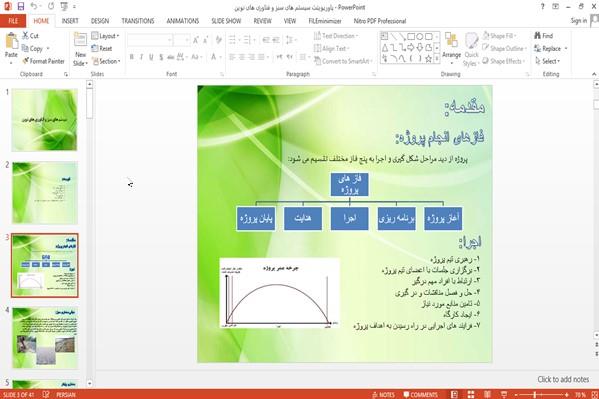Start Slide Show from status bar
The image size is (599, 399).
(504, 394)
